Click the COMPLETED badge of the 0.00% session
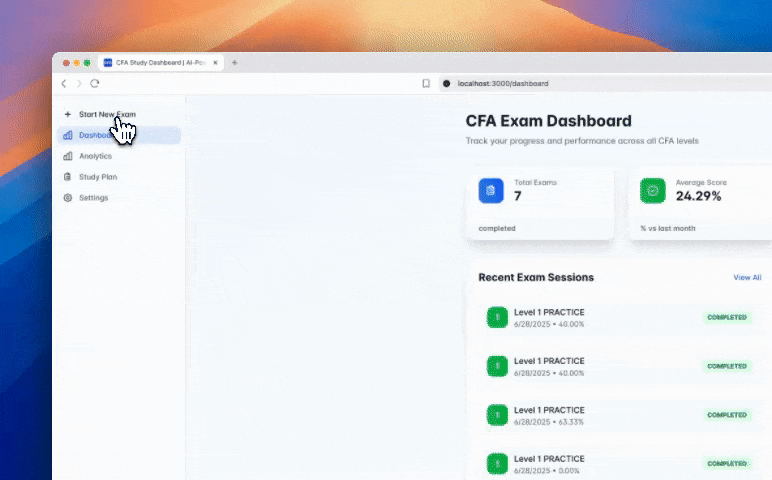This screenshot has height=480, width=772. 727,464
